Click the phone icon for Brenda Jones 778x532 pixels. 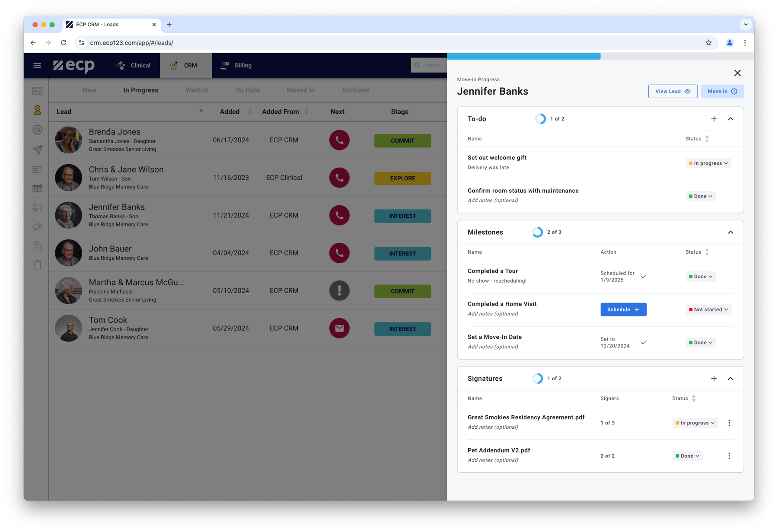[x=339, y=140]
